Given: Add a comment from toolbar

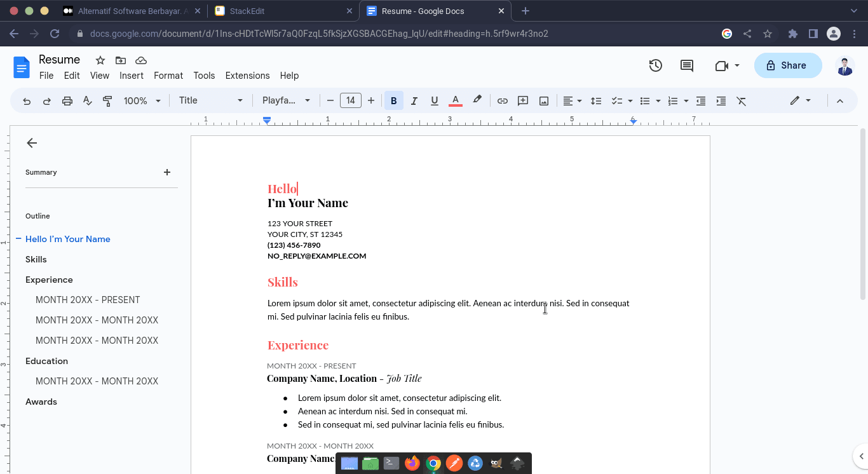Looking at the screenshot, I should [523, 101].
